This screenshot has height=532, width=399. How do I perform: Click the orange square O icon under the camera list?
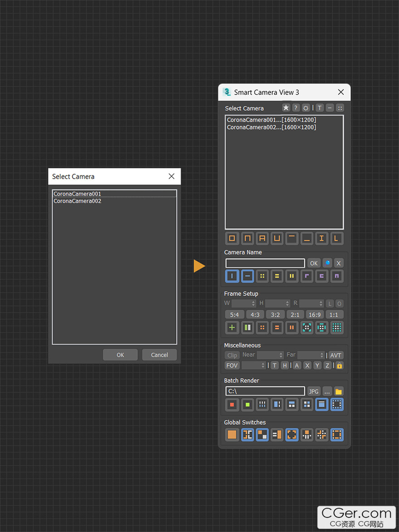click(x=232, y=238)
